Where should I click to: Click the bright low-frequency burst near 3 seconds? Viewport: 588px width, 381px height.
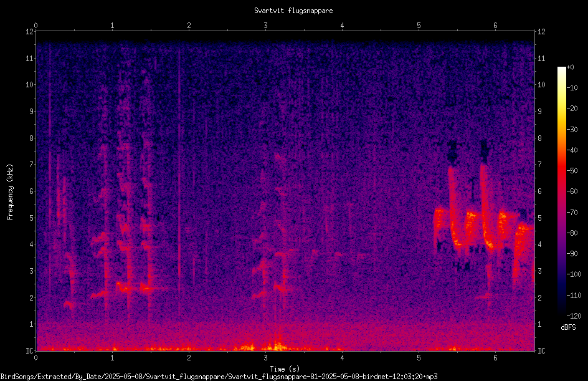pyautogui.click(x=277, y=345)
